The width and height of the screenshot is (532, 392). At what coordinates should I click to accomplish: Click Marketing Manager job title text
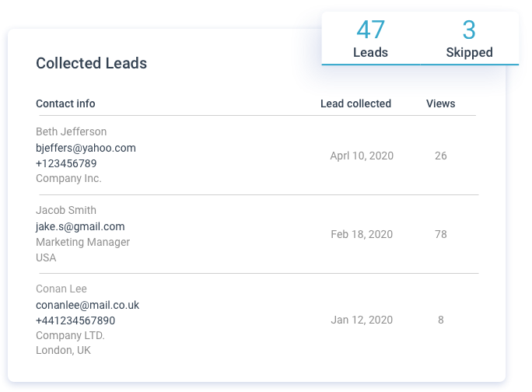tap(82, 242)
